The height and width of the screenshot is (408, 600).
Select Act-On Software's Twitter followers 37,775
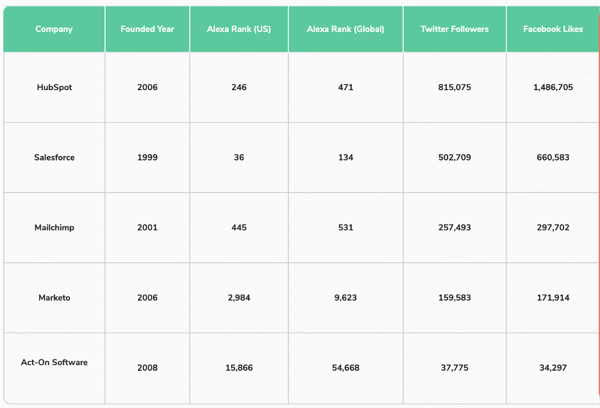click(x=455, y=368)
